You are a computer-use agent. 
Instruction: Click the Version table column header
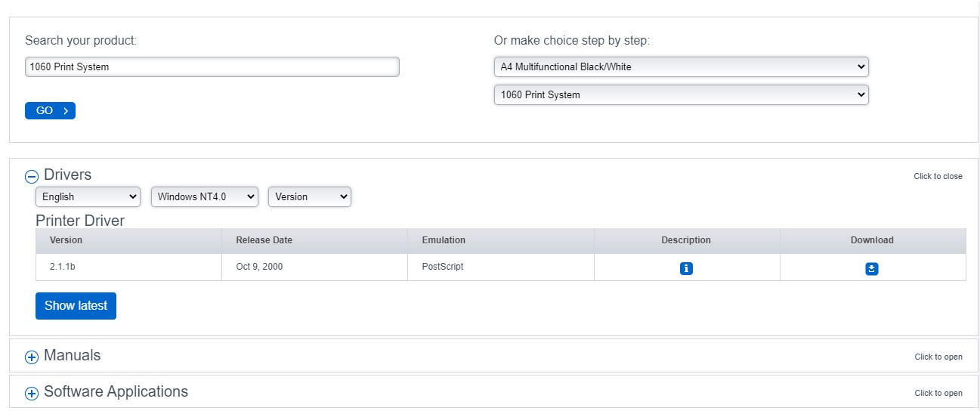[x=66, y=240]
